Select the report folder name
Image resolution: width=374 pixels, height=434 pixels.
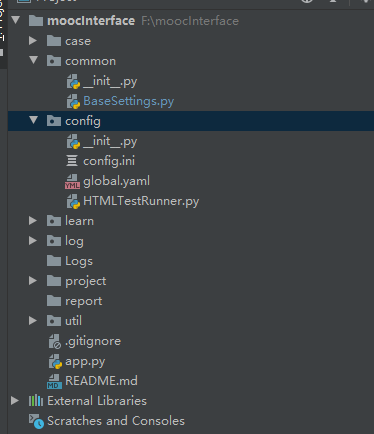(x=84, y=301)
